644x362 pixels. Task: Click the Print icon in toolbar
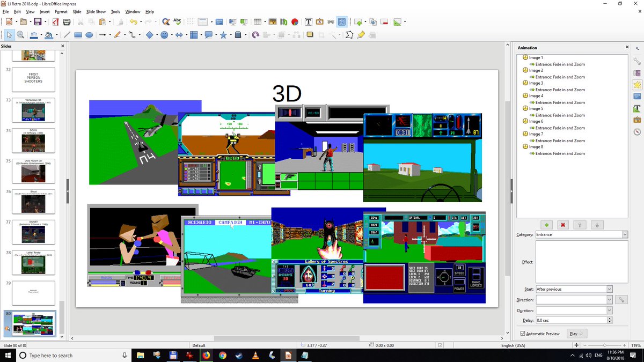pos(67,22)
